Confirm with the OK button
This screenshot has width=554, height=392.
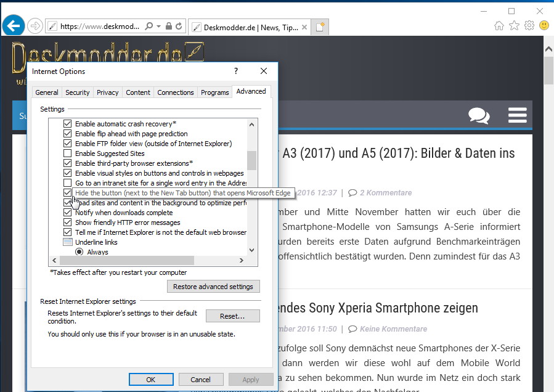click(x=151, y=379)
